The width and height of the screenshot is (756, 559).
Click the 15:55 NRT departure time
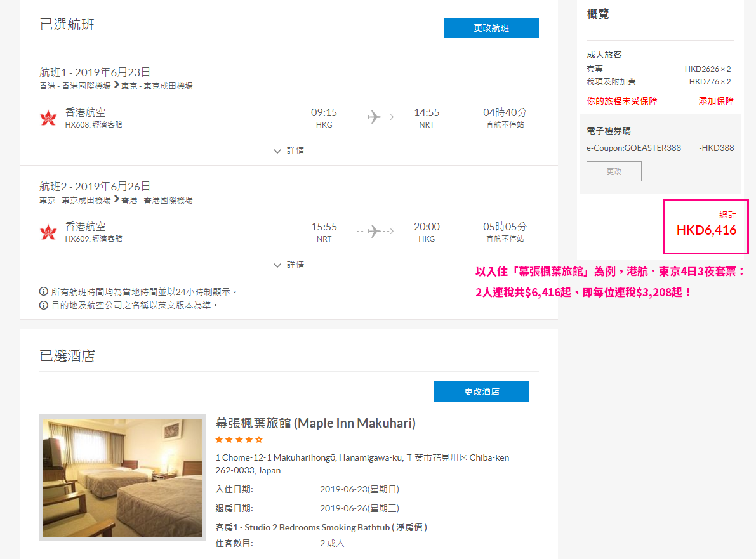(x=324, y=232)
